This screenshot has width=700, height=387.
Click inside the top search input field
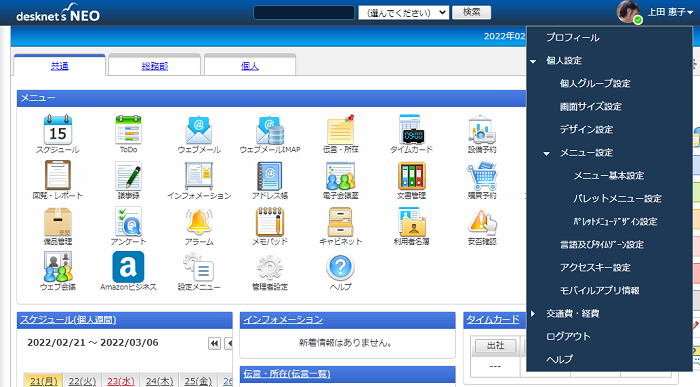[x=304, y=12]
